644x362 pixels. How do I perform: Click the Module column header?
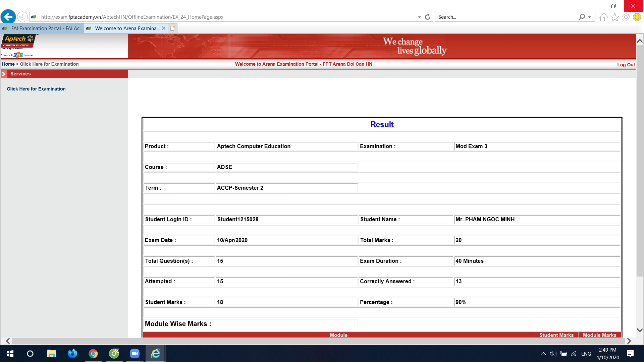pyautogui.click(x=338, y=335)
